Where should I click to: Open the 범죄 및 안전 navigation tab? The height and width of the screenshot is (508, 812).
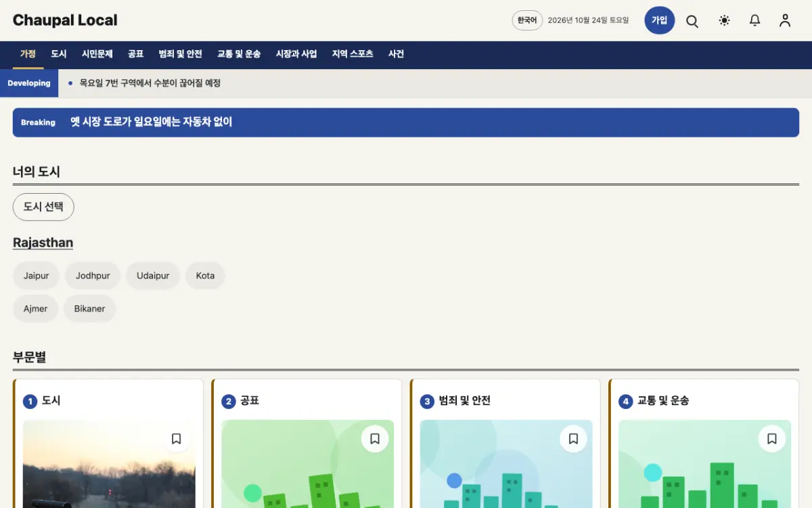coord(181,54)
